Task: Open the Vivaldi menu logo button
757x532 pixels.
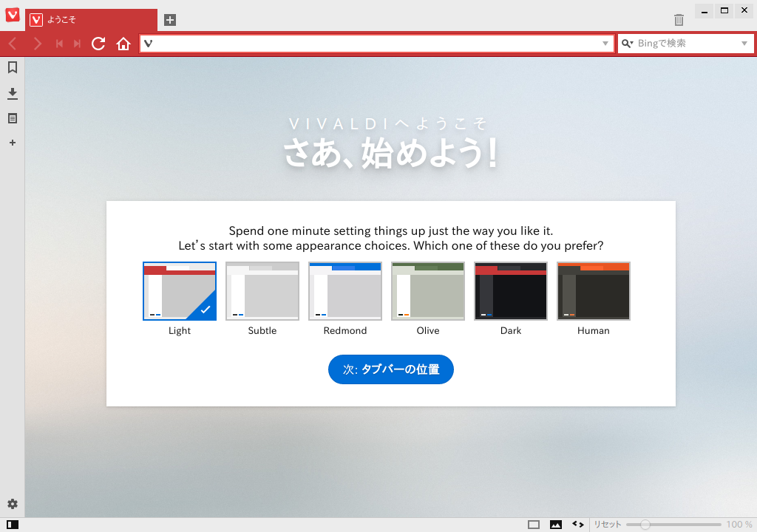Action: tap(13, 15)
